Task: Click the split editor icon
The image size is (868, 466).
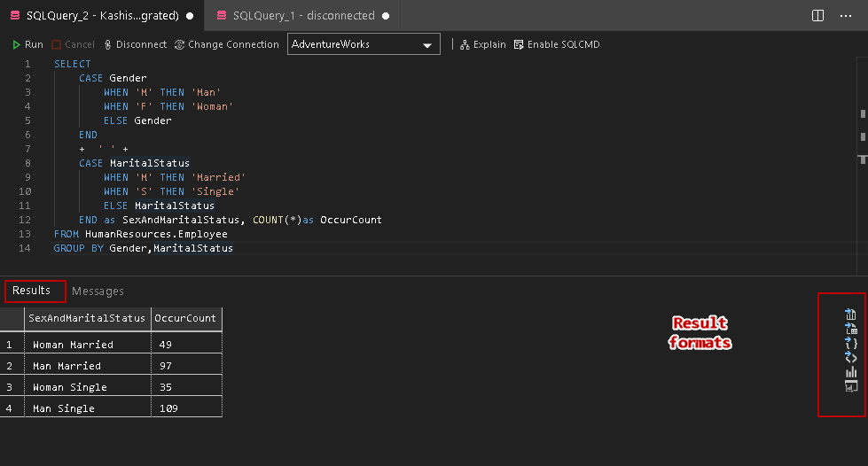Action: pyautogui.click(x=817, y=16)
